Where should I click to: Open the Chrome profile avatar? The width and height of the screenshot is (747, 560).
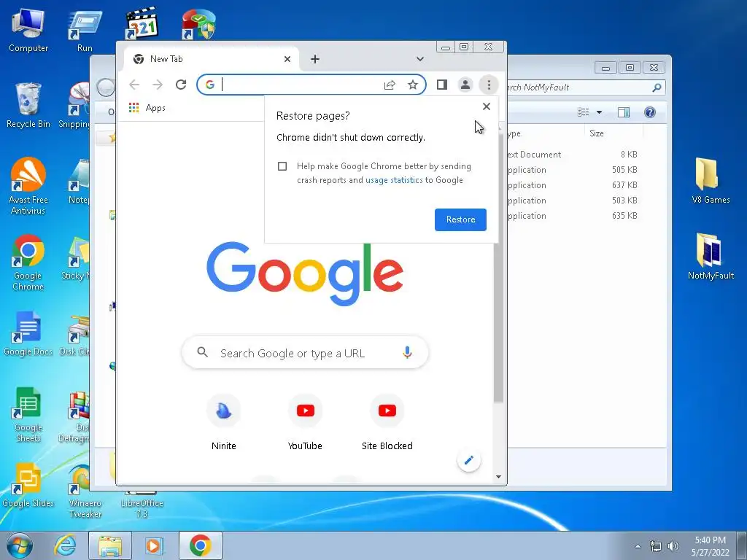pyautogui.click(x=465, y=85)
